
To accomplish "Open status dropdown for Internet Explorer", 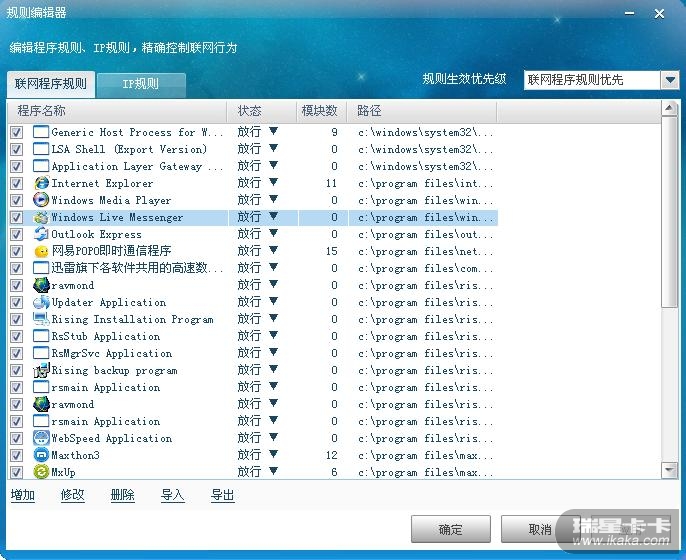I will click(273, 182).
